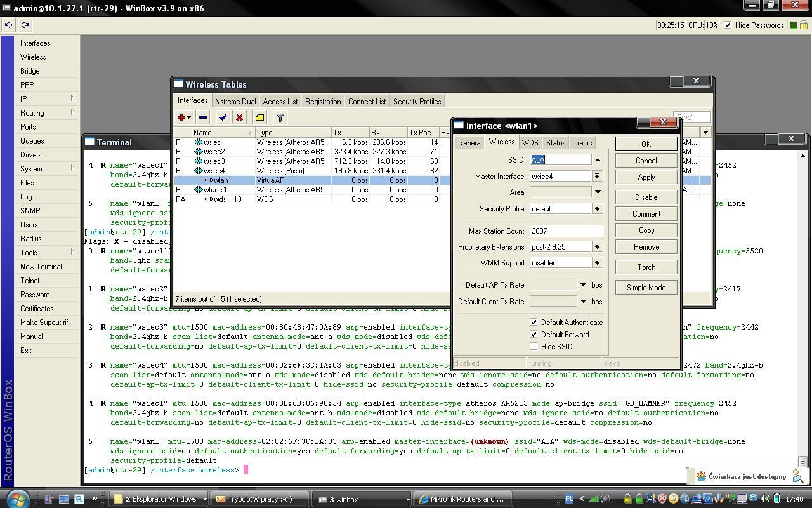The image size is (812, 508).
Task: Add a comment using the yellow note icon
Action: coord(259,117)
